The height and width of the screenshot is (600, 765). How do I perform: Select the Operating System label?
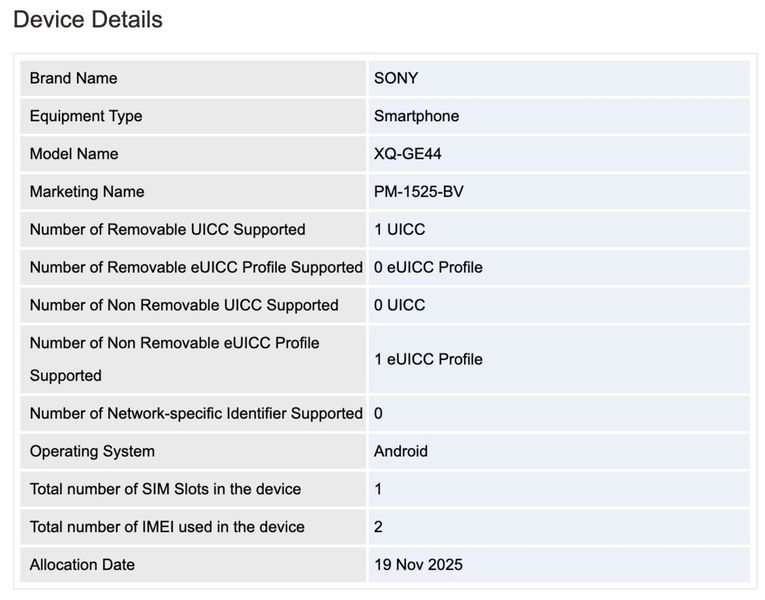click(x=92, y=451)
